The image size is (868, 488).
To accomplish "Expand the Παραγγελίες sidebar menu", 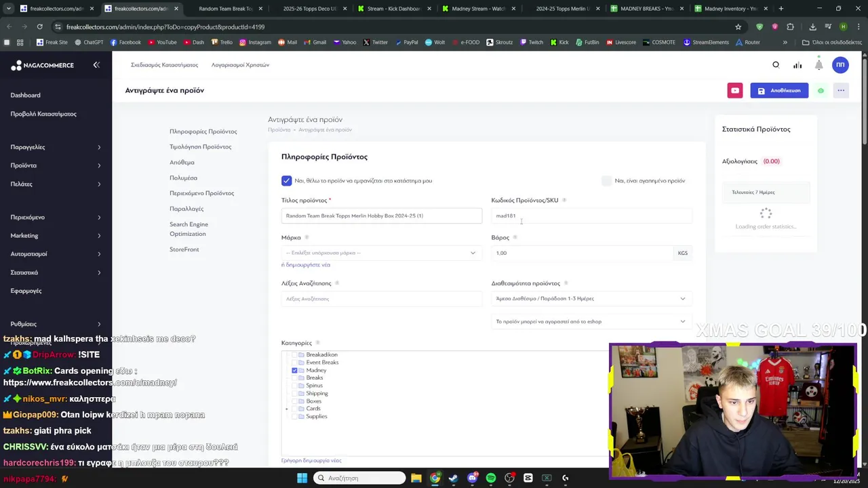I will pyautogui.click(x=56, y=147).
